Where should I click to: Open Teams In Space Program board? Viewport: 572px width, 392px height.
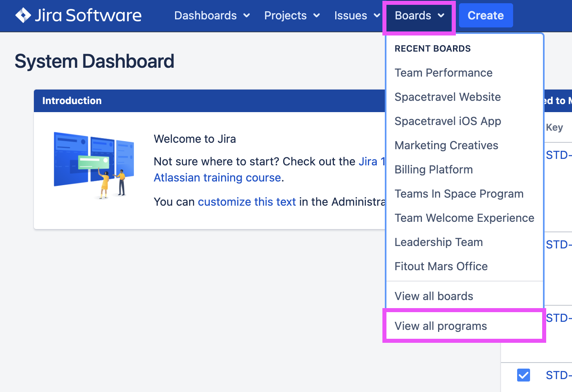pyautogui.click(x=459, y=194)
